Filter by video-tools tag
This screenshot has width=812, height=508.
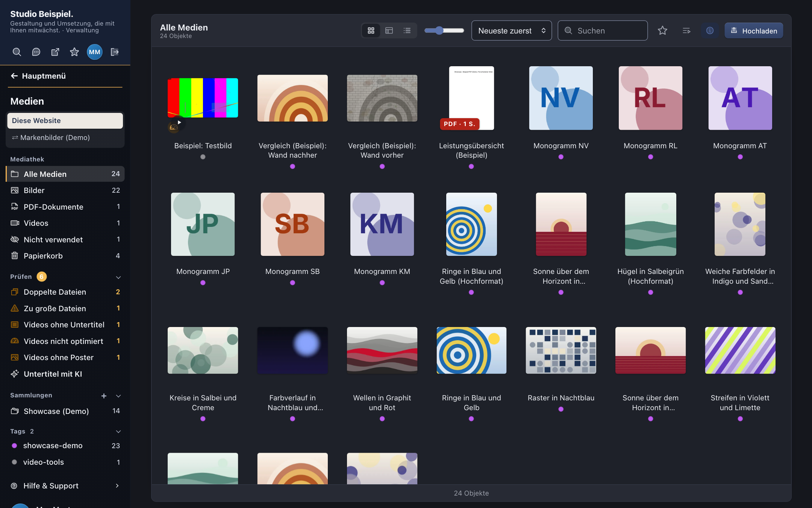point(65,462)
